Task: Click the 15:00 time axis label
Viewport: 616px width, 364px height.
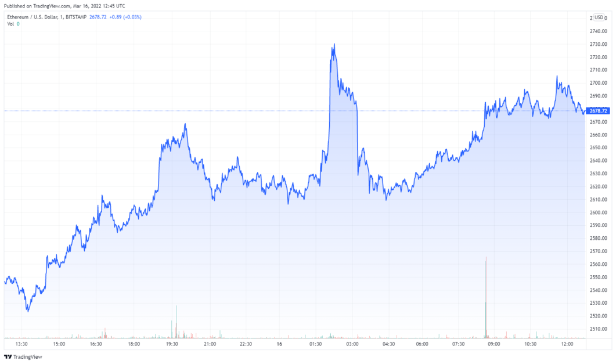Action: [59, 344]
